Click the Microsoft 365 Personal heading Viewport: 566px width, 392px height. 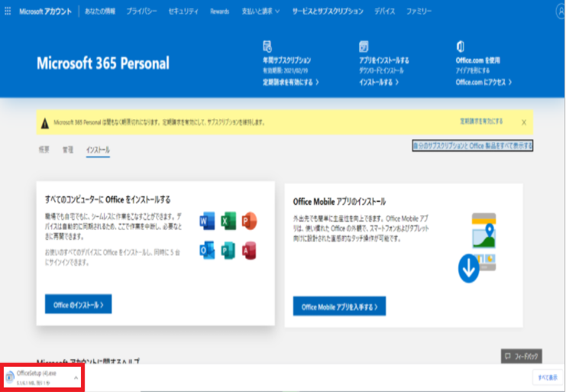(103, 63)
